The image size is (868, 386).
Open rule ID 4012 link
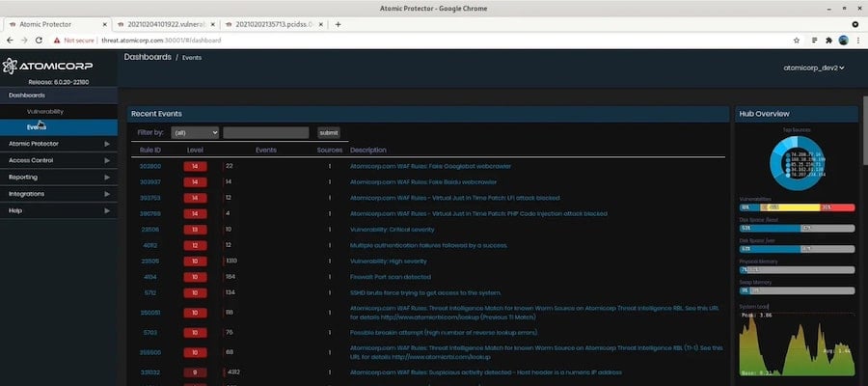click(x=150, y=245)
